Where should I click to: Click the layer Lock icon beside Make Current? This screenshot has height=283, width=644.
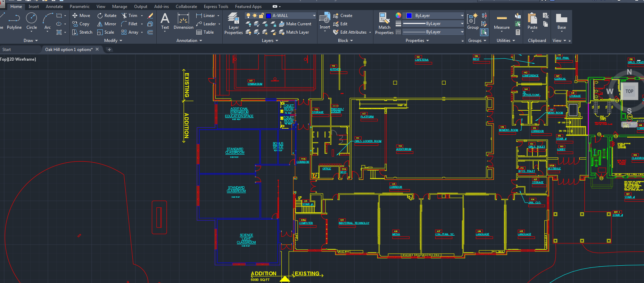click(x=273, y=24)
